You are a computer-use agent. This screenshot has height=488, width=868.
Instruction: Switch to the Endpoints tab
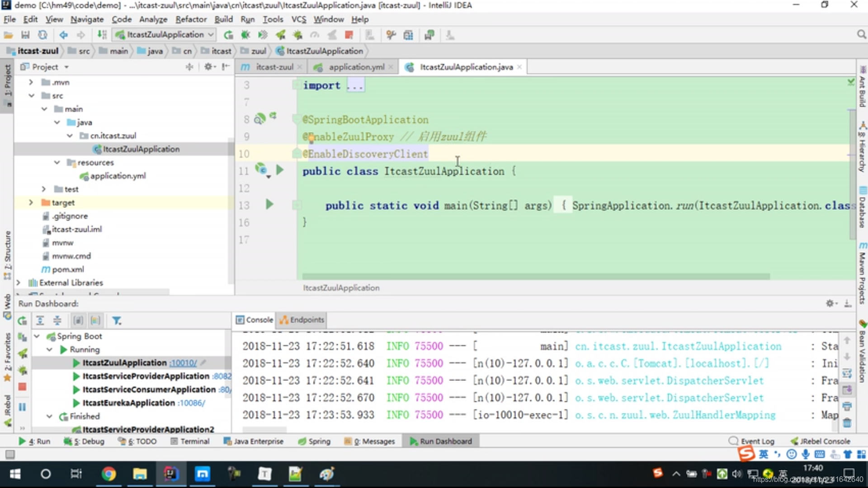pyautogui.click(x=302, y=320)
